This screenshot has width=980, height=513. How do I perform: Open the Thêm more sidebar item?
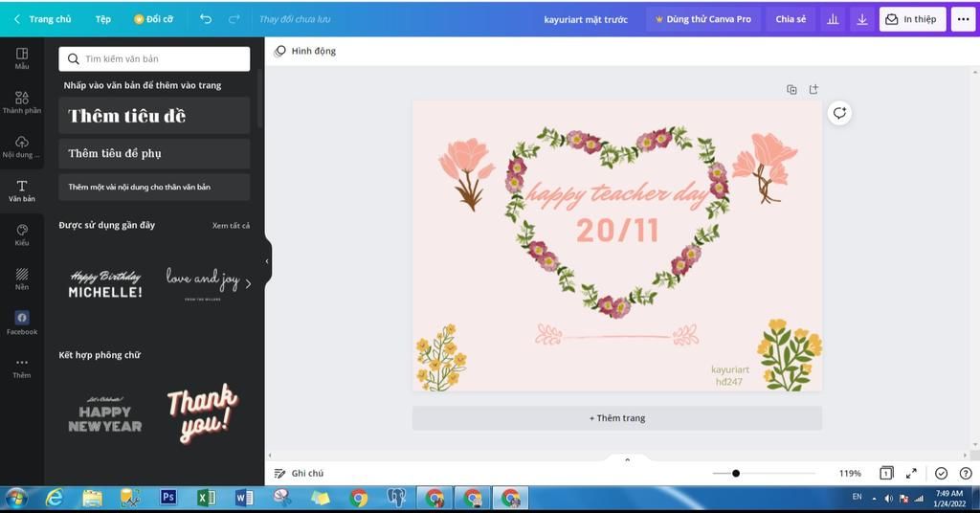coord(22,368)
